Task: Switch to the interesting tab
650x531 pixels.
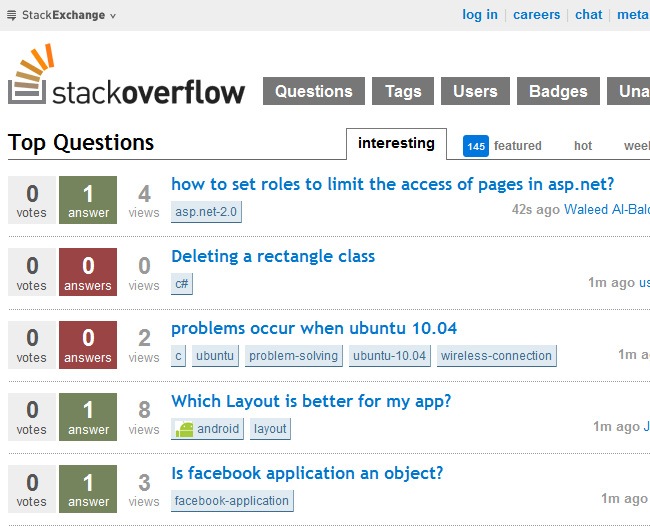Action: click(x=396, y=144)
